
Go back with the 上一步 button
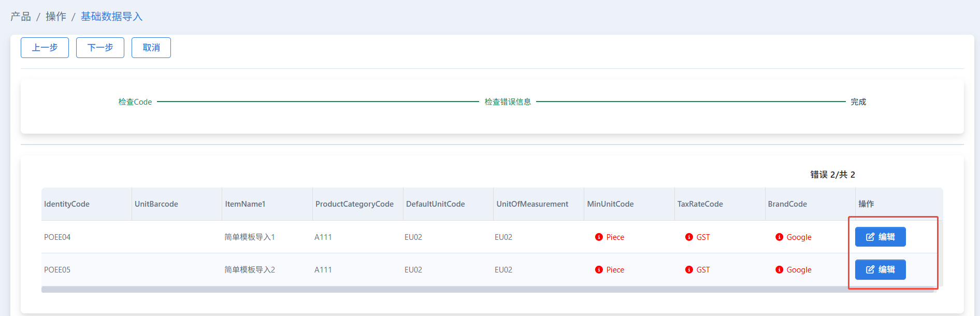click(x=45, y=48)
